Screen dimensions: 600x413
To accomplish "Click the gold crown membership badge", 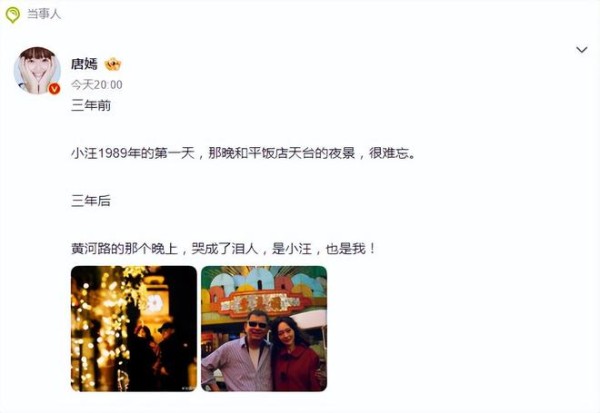I will point(113,64).
